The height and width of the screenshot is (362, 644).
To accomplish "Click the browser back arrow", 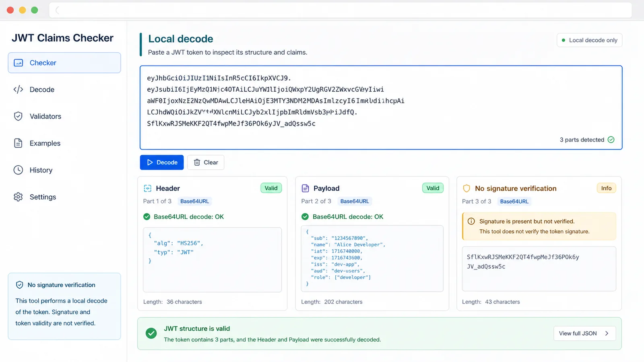I will point(58,10).
